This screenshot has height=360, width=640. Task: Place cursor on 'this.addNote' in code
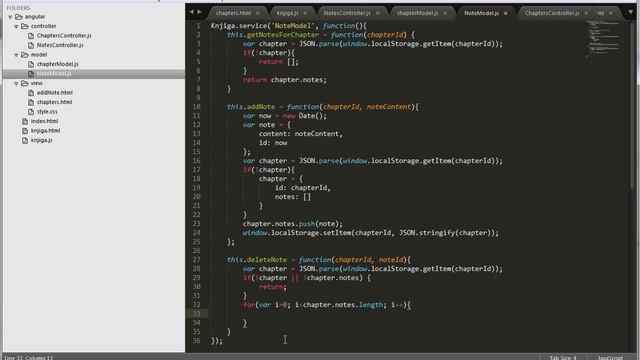pos(251,107)
